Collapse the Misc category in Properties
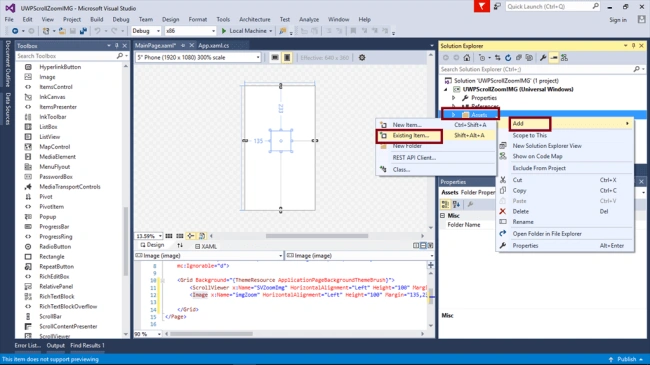Viewport: 650px width, 365px height. [x=443, y=216]
